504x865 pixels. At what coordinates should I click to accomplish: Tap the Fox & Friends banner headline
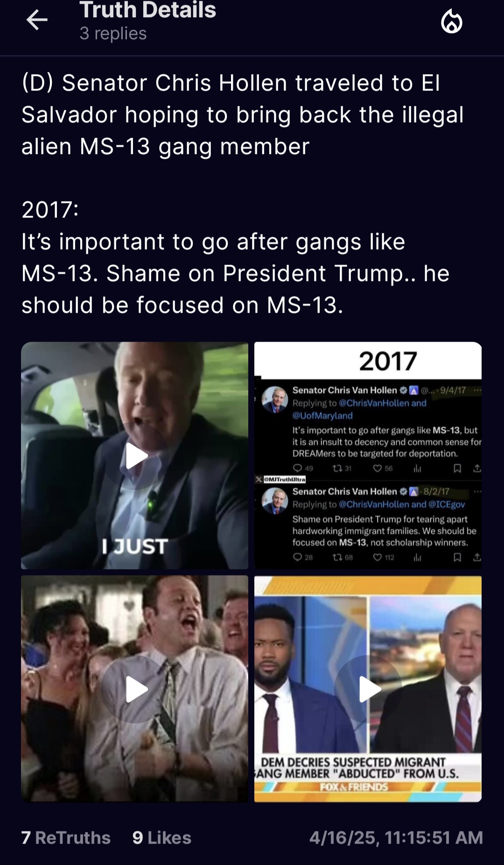[x=359, y=768]
